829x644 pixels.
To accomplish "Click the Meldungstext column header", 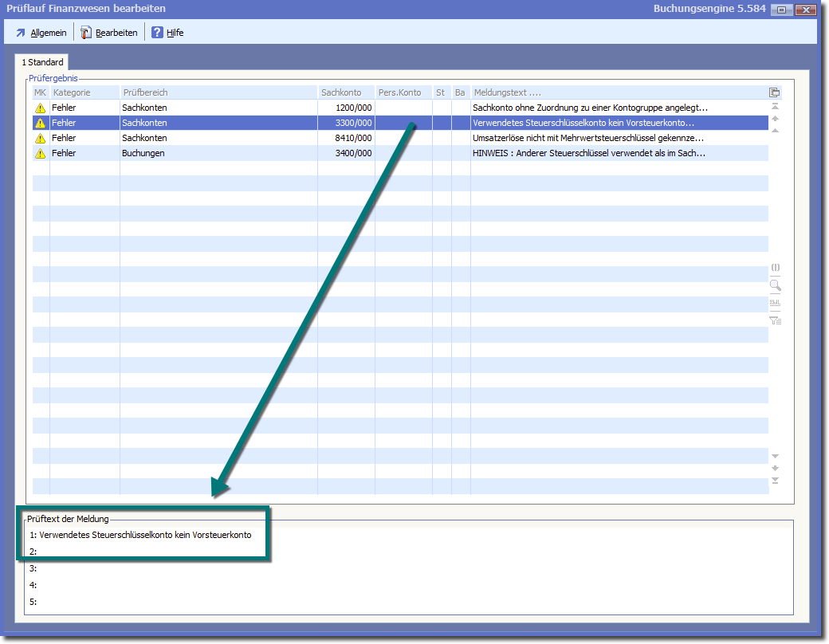I will tap(507, 92).
